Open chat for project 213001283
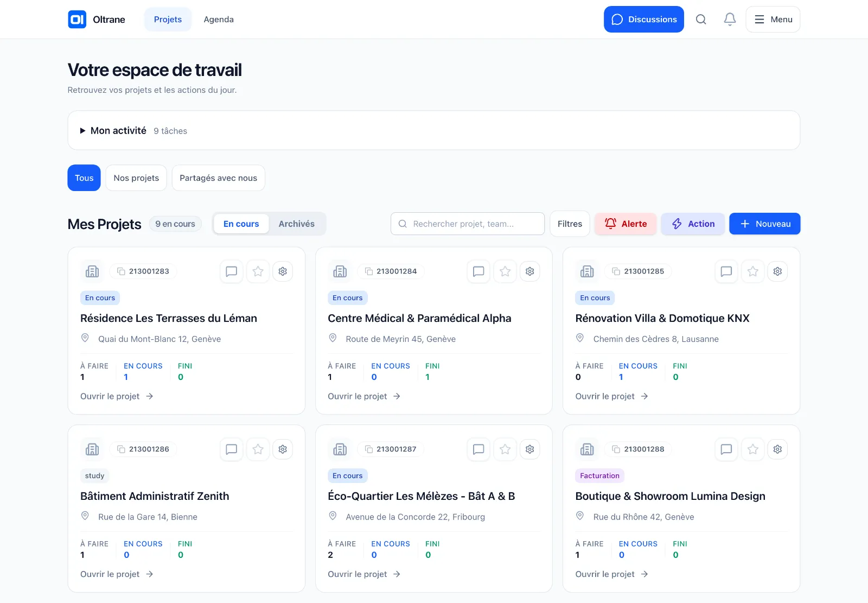 point(232,271)
